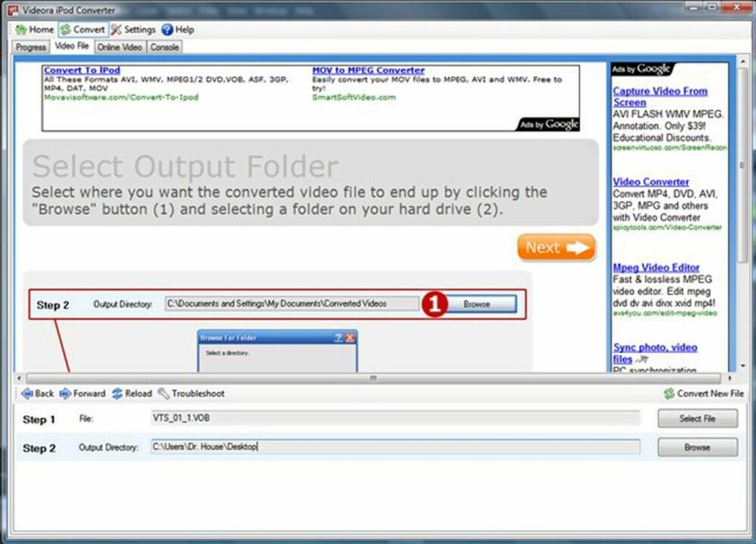
Task: Open the Sync photo, video files link
Action: click(655, 353)
